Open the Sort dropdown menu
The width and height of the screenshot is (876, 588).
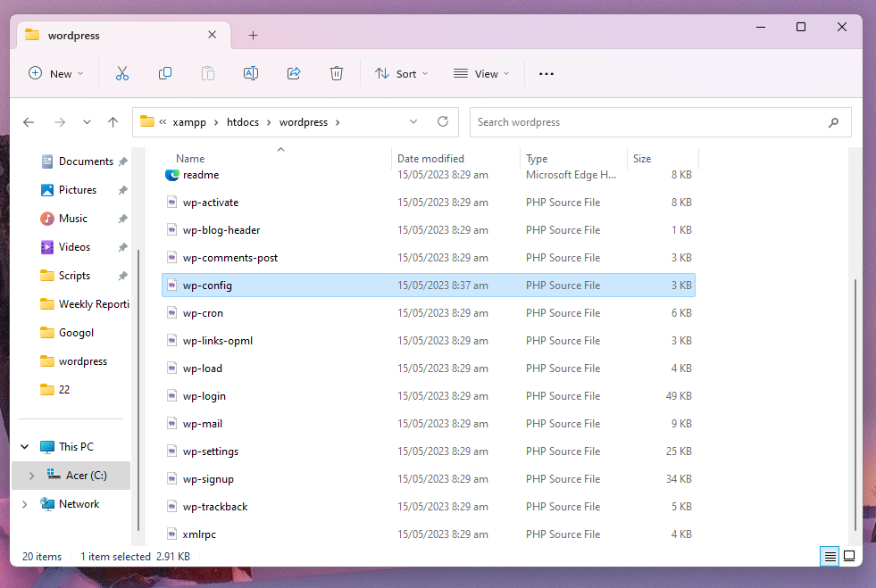point(402,74)
